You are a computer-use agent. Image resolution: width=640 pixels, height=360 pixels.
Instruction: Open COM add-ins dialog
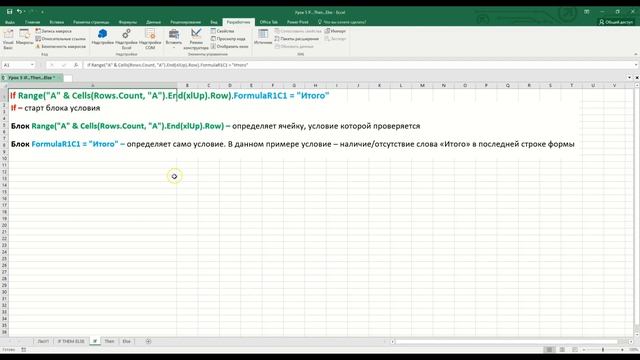[150, 39]
